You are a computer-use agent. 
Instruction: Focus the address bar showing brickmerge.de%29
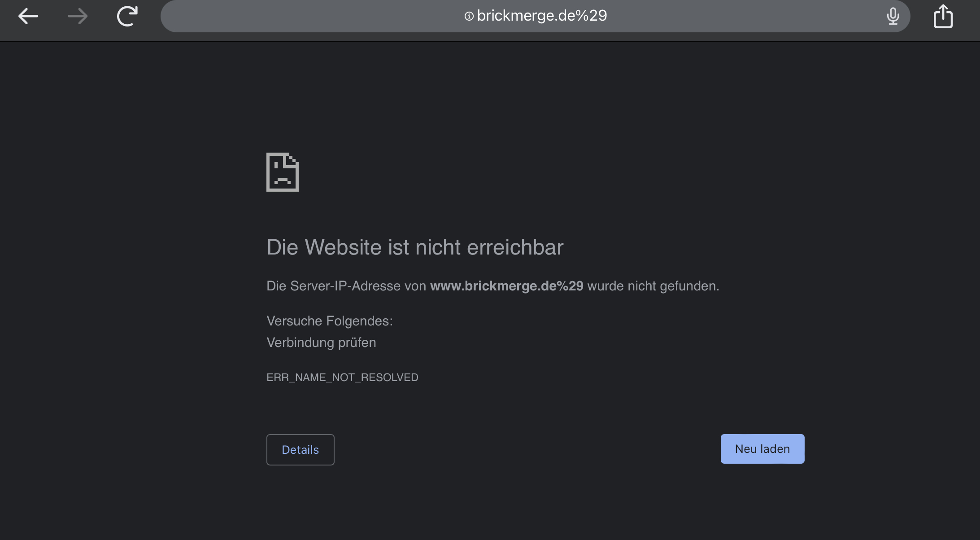click(535, 16)
